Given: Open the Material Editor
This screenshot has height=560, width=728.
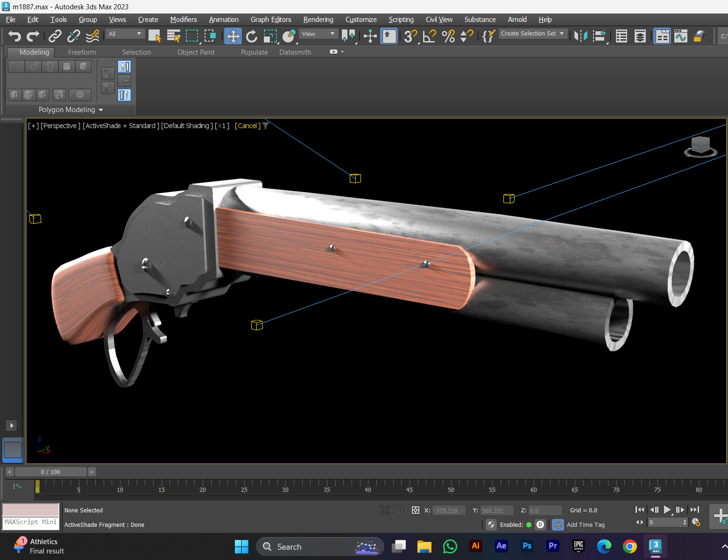Looking at the screenshot, I should pos(700,36).
